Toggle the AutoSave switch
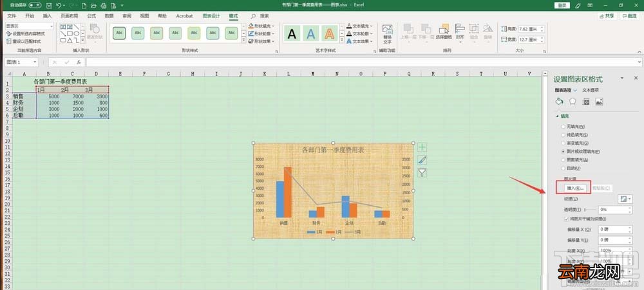 (x=35, y=5)
